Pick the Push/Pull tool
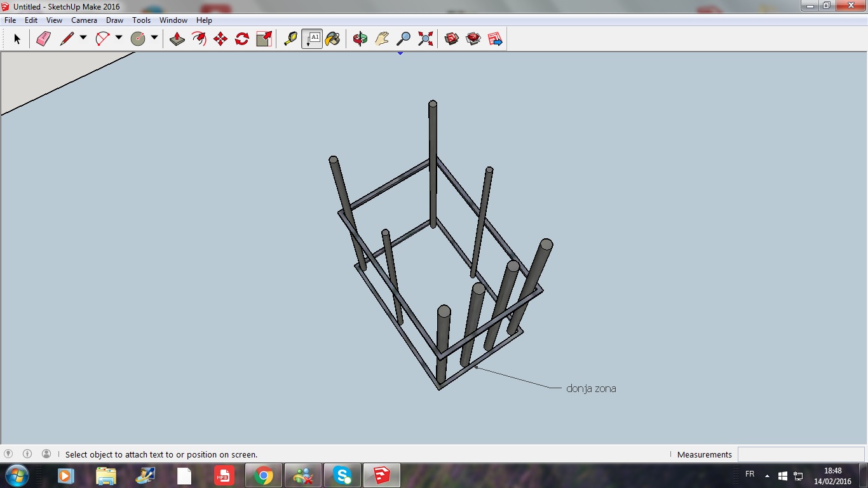Image resolution: width=868 pixels, height=488 pixels. coord(177,39)
